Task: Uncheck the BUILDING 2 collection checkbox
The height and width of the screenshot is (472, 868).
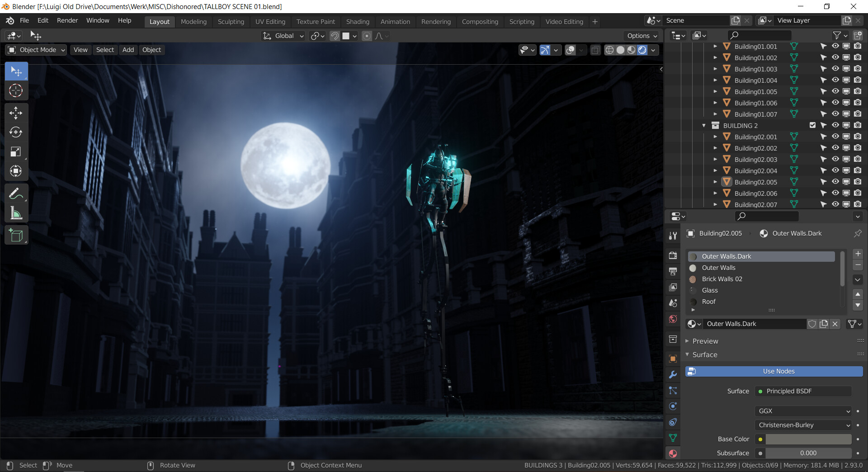Action: [812, 125]
